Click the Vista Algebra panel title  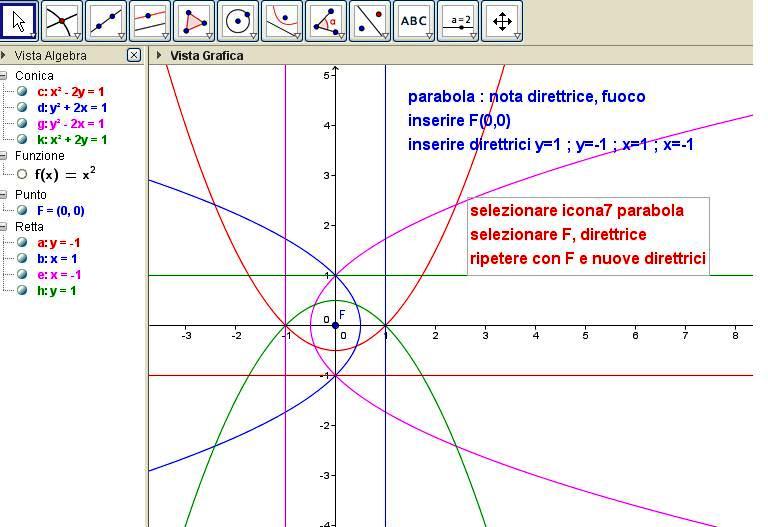coord(50,56)
